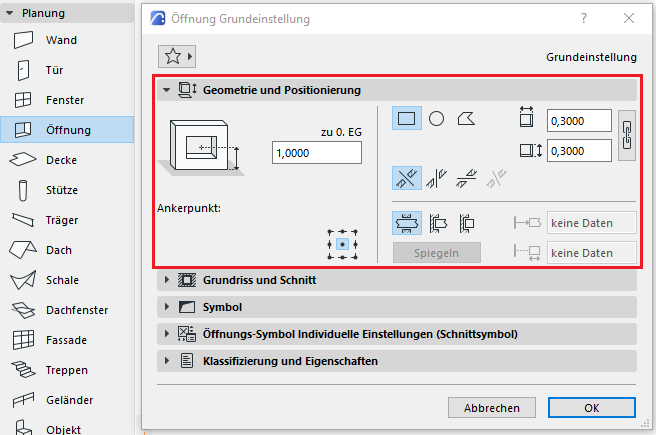Choose rectangular opening shape

pos(407,119)
